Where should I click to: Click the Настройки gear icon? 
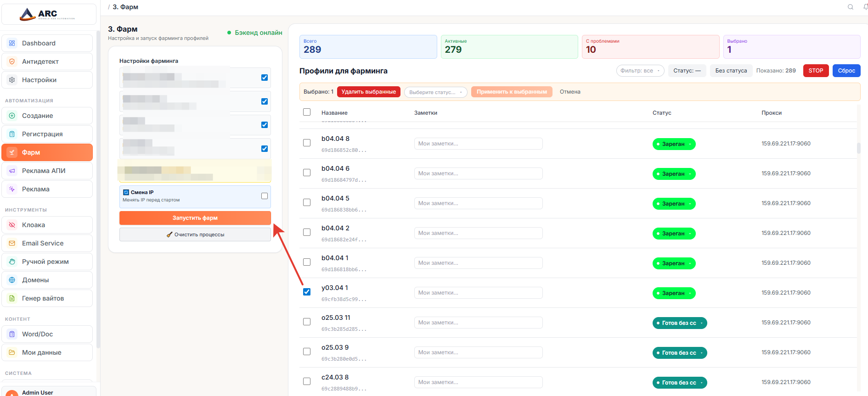pos(12,80)
